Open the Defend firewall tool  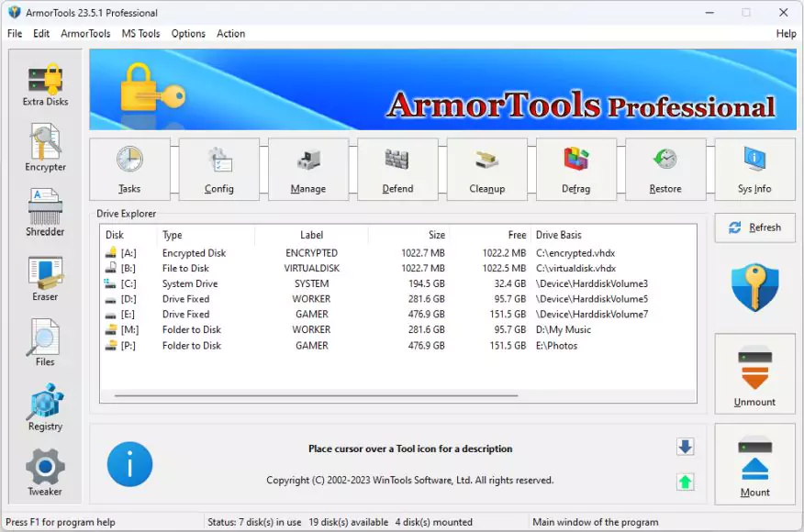click(397, 169)
